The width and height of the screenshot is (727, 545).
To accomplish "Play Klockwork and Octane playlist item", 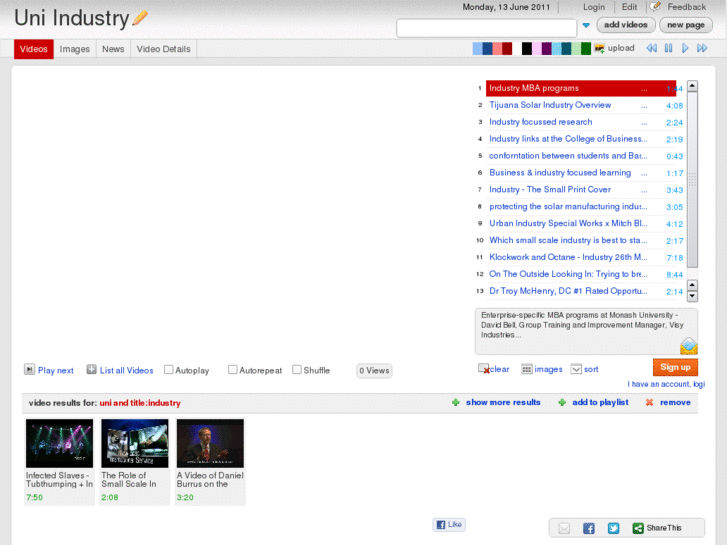I will [x=568, y=257].
